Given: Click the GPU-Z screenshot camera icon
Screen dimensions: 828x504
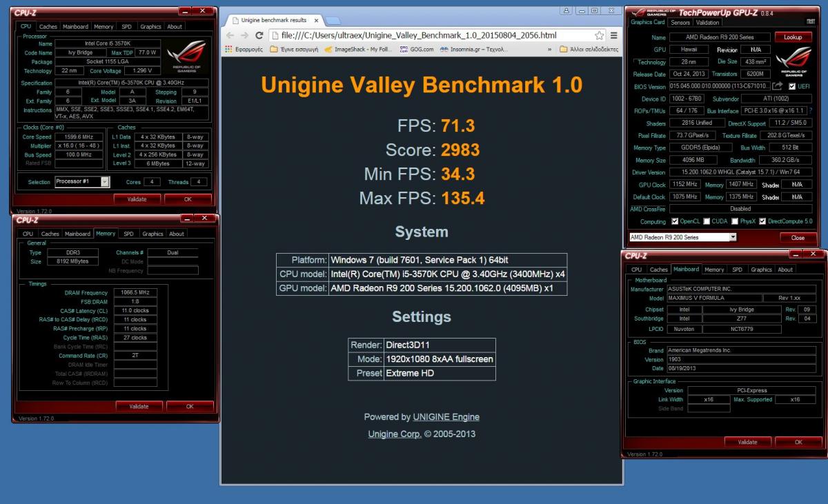Looking at the screenshot, I should [x=811, y=21].
